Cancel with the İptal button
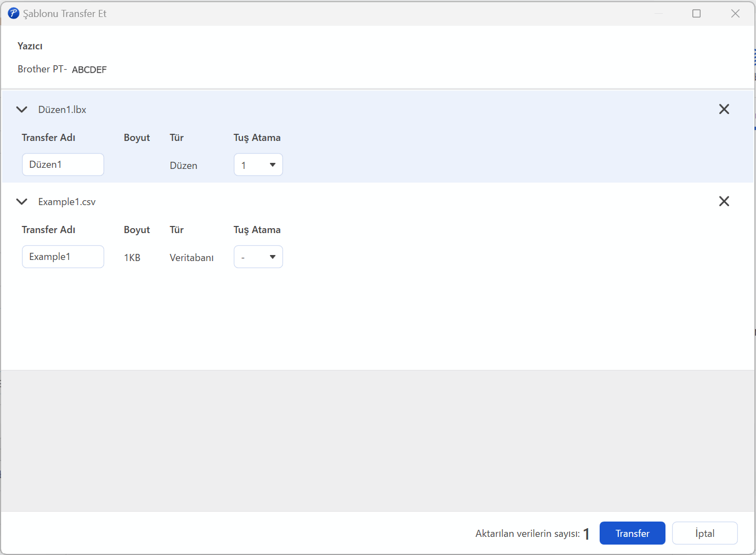Image resolution: width=756 pixels, height=555 pixels. [x=704, y=533]
